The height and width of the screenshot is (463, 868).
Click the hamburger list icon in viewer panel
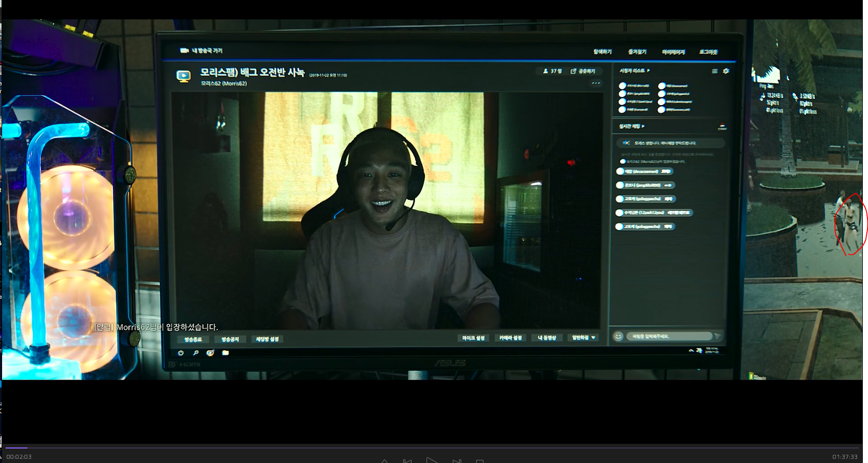pyautogui.click(x=714, y=71)
